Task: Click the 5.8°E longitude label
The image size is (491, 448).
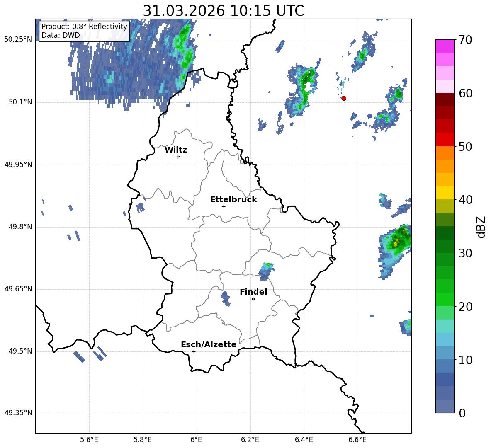Action: (143, 440)
